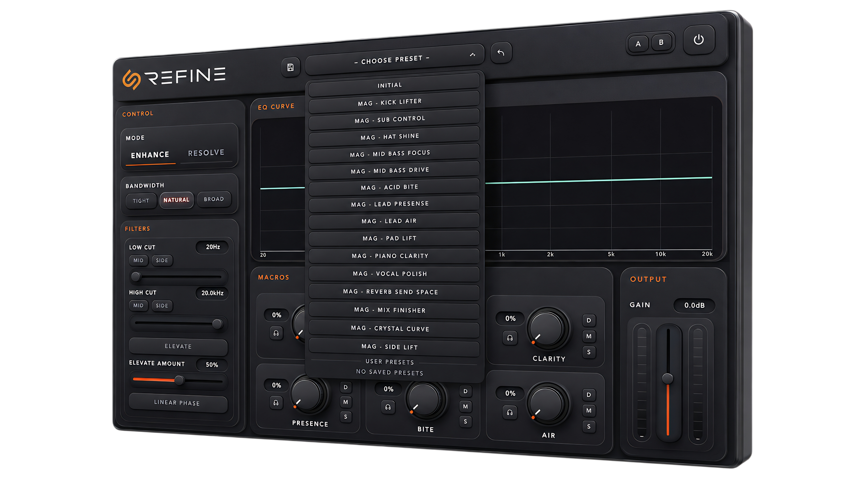Toggle Air D button
The width and height of the screenshot is (868, 488).
(x=589, y=395)
